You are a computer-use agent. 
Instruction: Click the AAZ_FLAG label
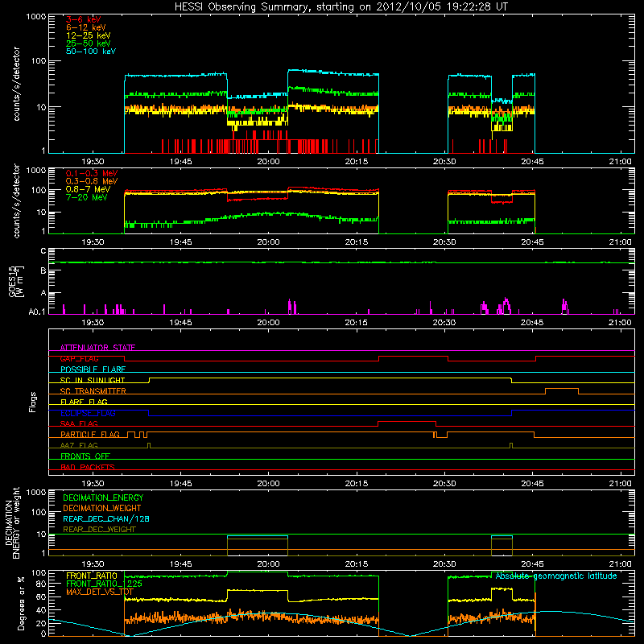79,445
